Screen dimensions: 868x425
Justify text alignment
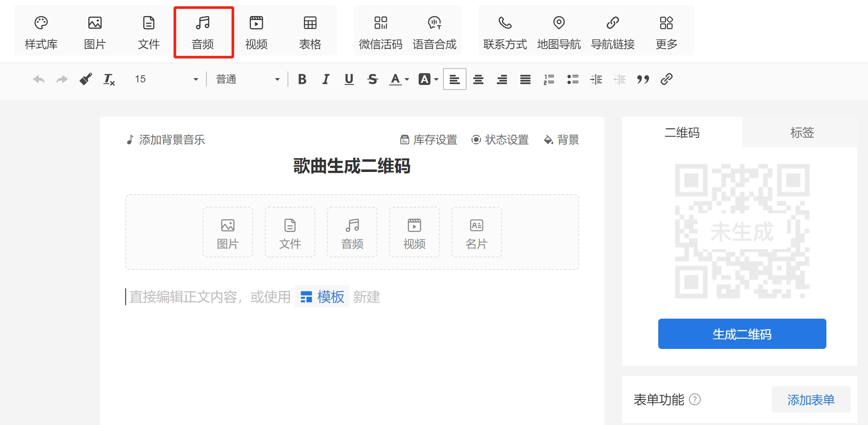click(525, 79)
